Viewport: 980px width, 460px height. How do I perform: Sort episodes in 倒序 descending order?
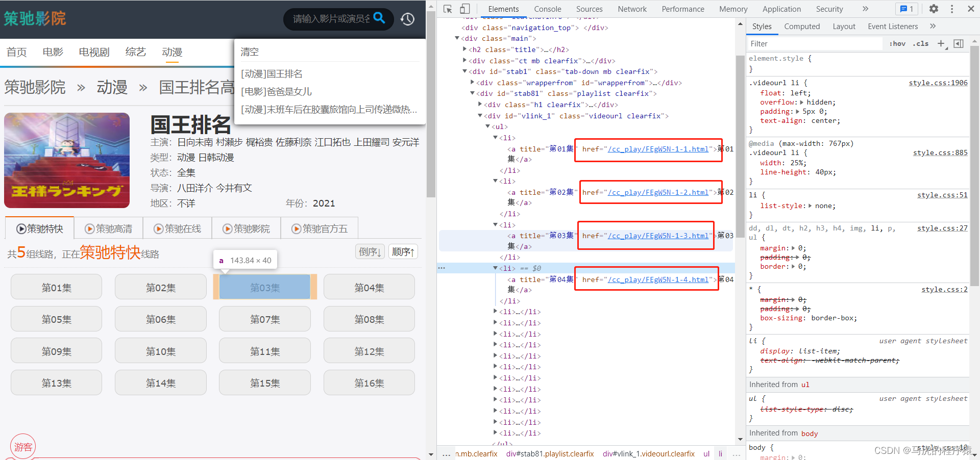point(370,252)
